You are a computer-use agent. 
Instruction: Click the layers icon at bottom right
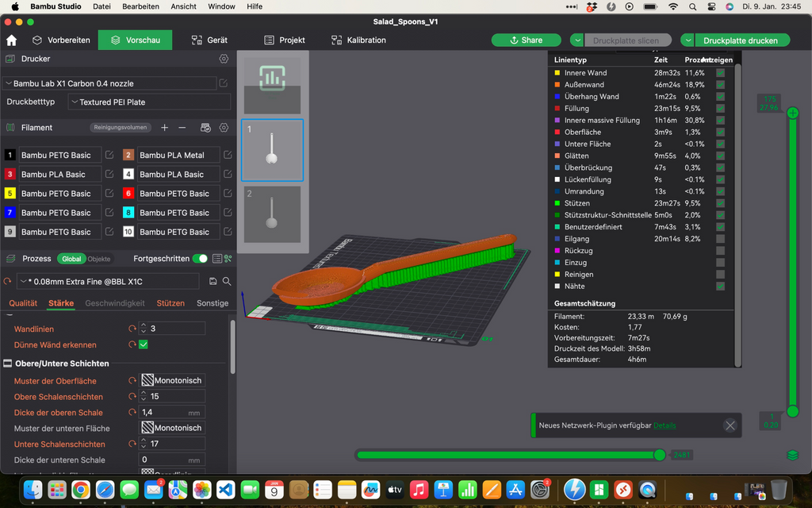click(793, 455)
